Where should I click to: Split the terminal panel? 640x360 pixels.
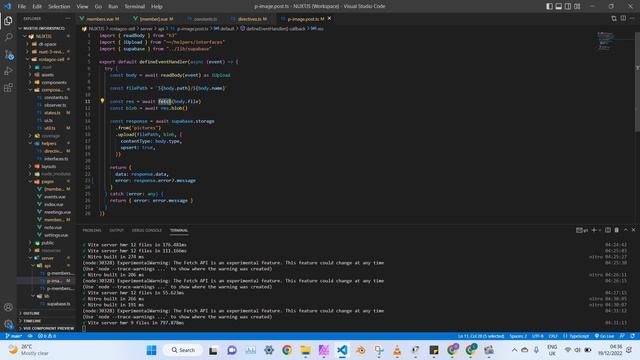[608, 230]
